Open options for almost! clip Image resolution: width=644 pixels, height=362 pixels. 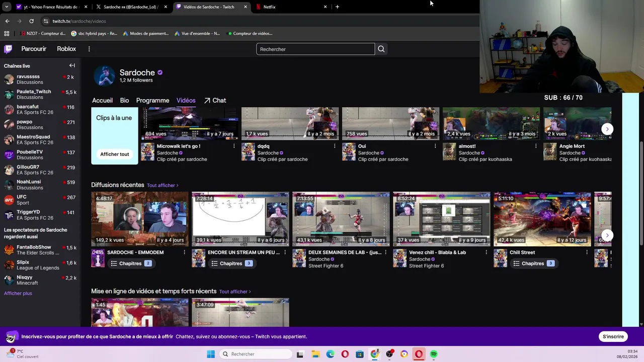[x=536, y=146]
